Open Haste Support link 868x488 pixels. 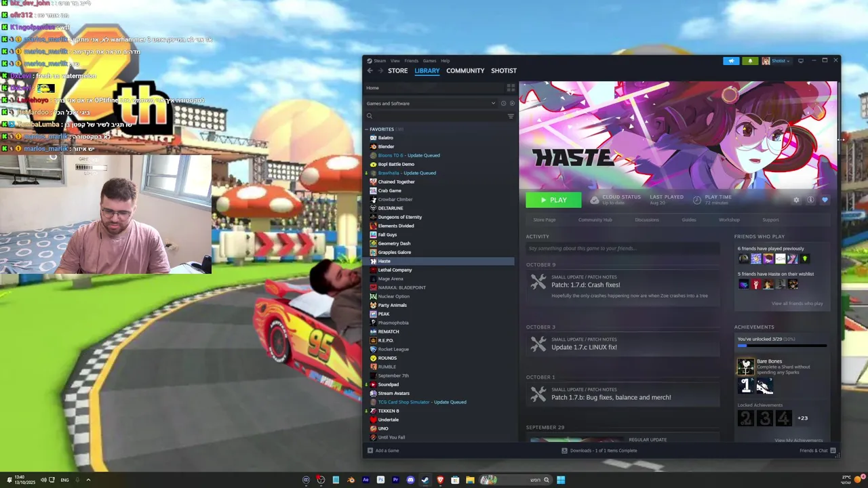pyautogui.click(x=770, y=220)
